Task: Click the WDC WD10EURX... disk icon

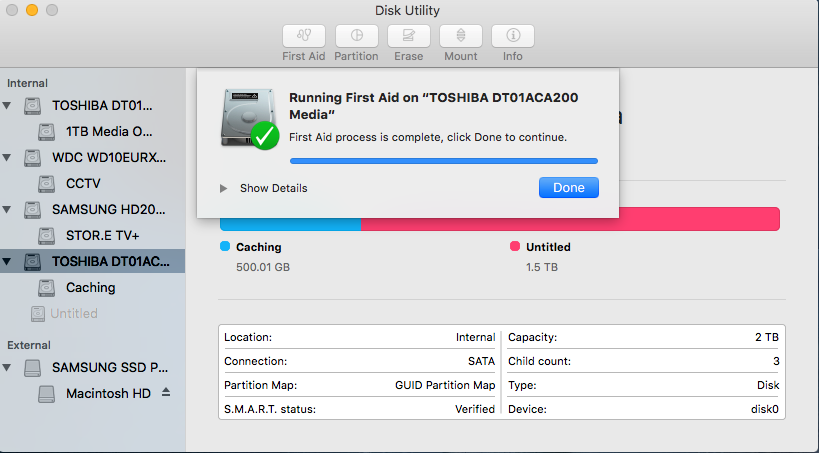Action: point(32,158)
